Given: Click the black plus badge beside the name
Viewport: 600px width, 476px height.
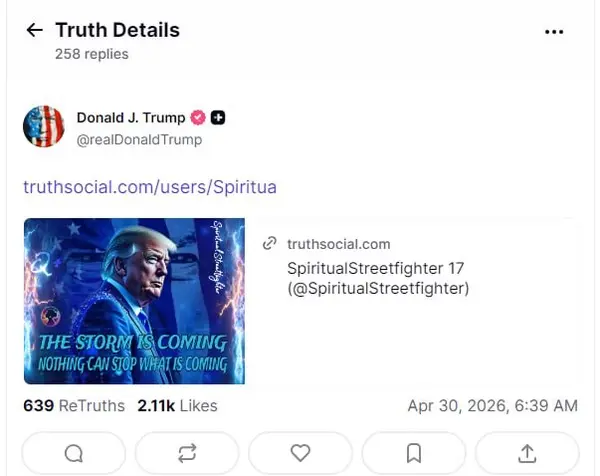Looking at the screenshot, I should pyautogui.click(x=218, y=118).
